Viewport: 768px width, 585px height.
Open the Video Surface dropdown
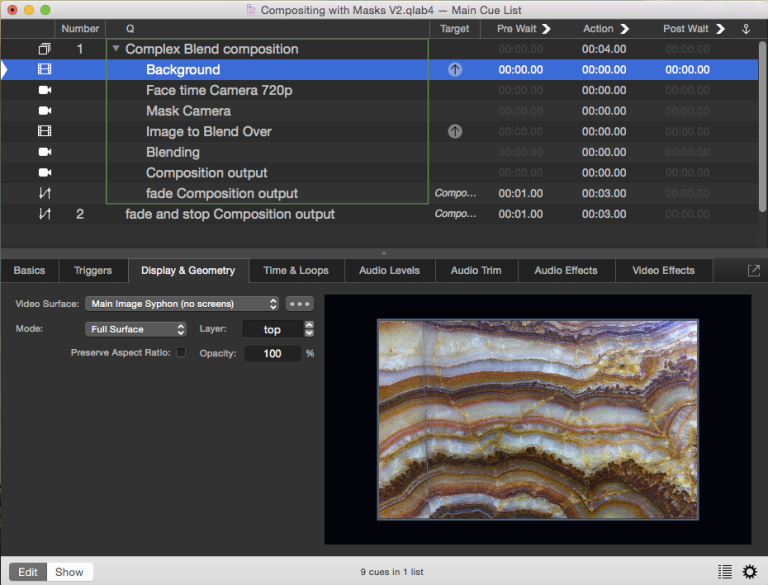[182, 303]
